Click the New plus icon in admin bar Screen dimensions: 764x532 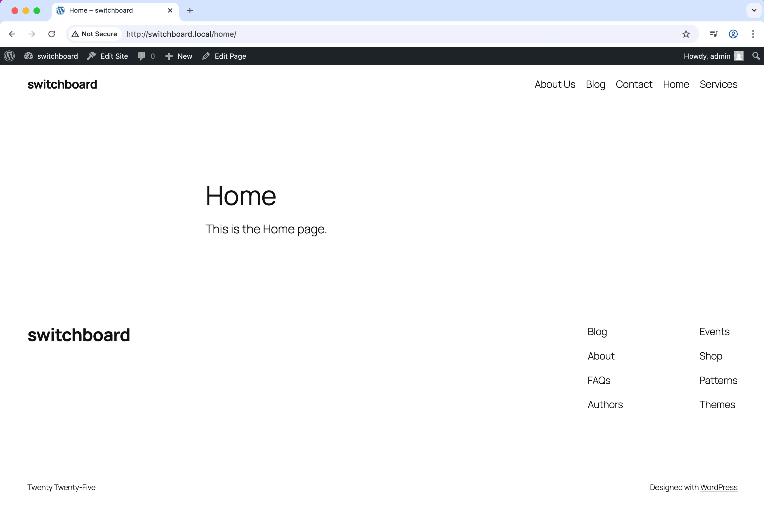coord(169,56)
